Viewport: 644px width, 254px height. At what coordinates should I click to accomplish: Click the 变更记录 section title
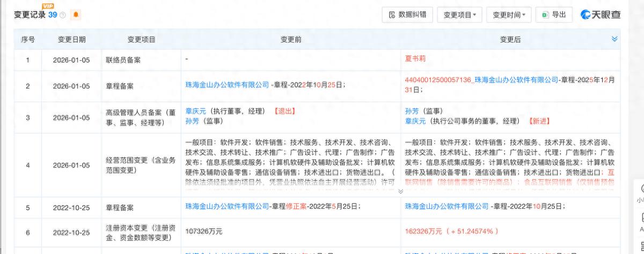click(30, 15)
